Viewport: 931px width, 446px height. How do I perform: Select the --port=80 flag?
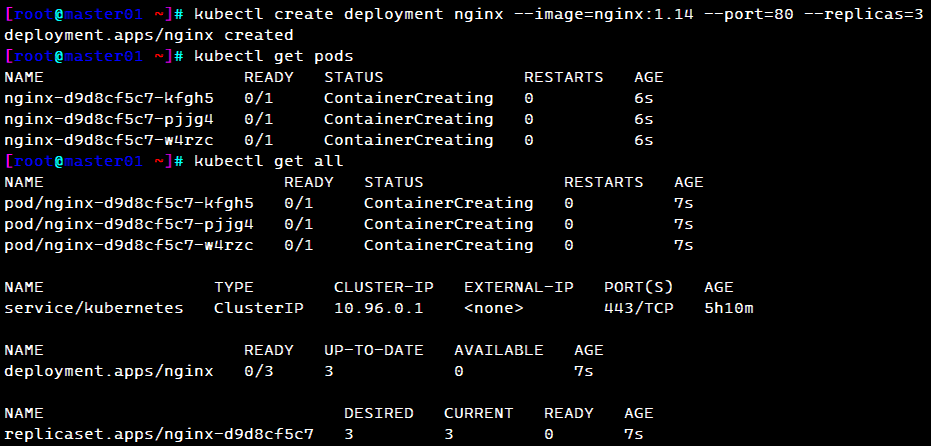point(748,15)
